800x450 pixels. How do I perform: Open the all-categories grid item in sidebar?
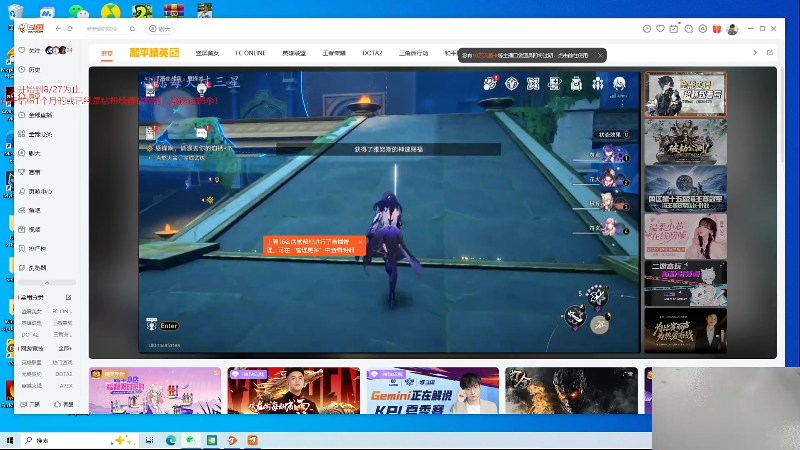tap(35, 134)
